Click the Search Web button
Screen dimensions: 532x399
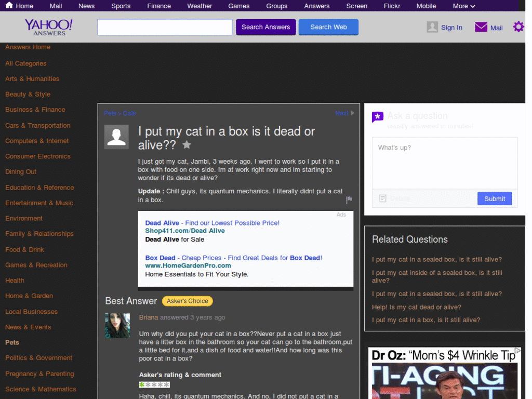pos(328,27)
